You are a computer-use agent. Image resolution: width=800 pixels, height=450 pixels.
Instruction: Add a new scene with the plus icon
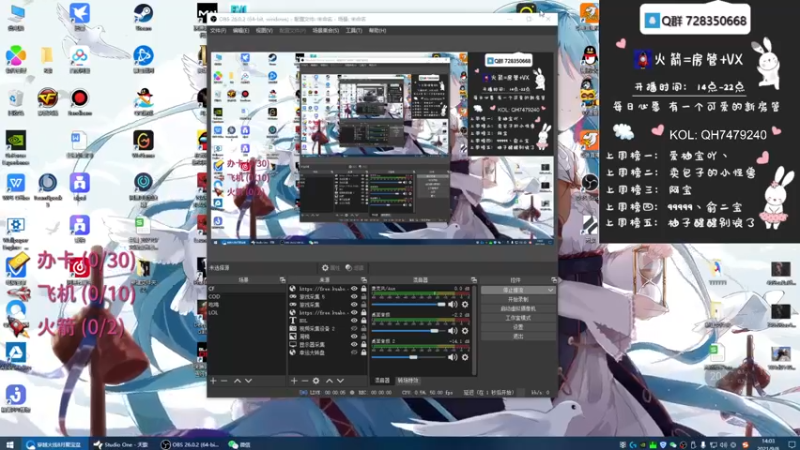(x=213, y=381)
